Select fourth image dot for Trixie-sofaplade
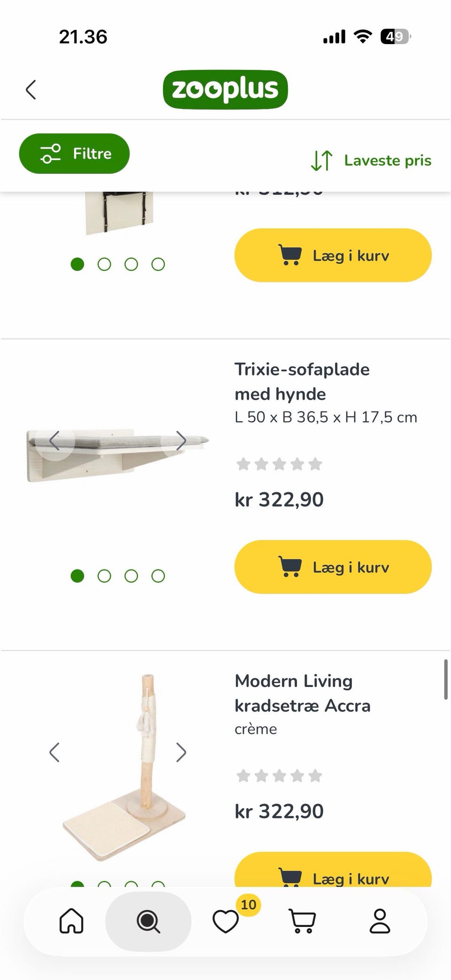 158,576
